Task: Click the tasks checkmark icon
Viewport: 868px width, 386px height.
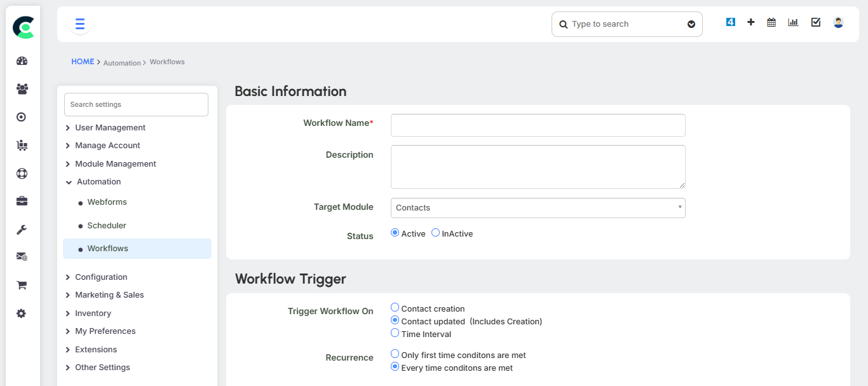Action: 816,22
